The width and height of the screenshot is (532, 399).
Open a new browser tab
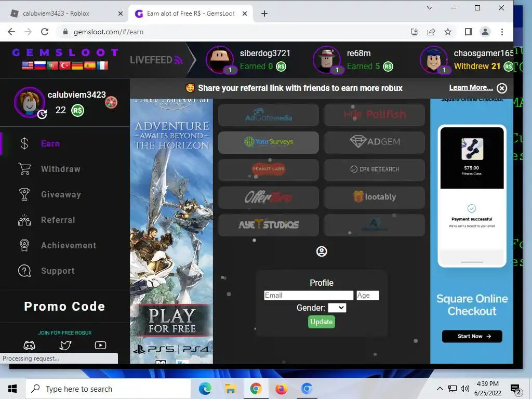pos(264,14)
